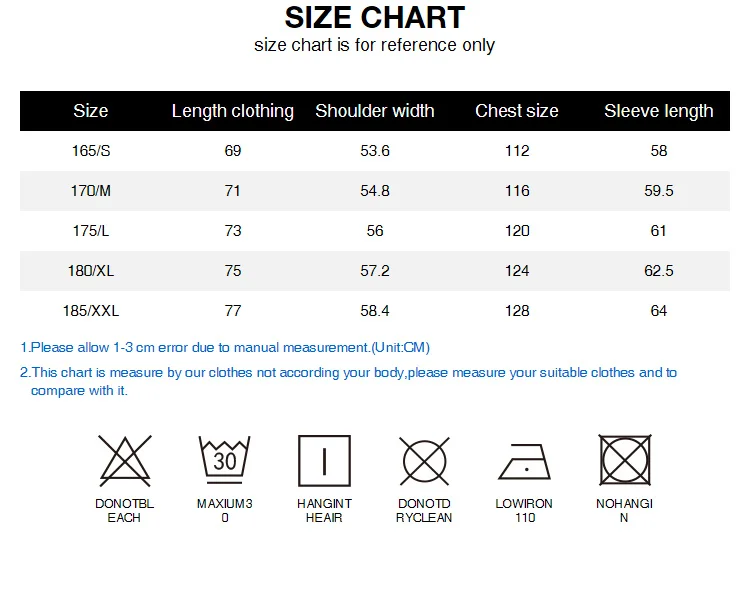Click the manual measurement error note

click(x=225, y=347)
